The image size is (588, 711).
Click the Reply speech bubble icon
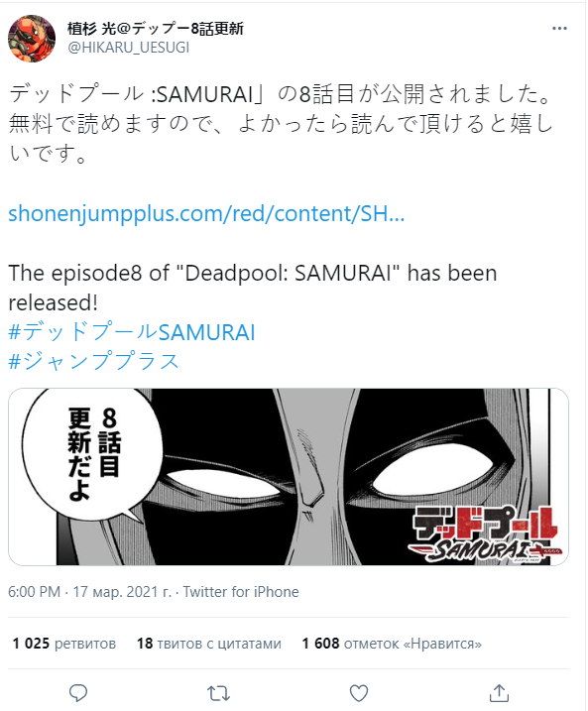(78, 693)
